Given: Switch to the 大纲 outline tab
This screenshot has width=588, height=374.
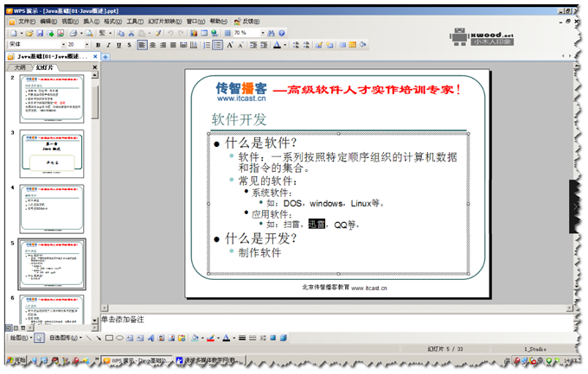Looking at the screenshot, I should pyautogui.click(x=20, y=67).
